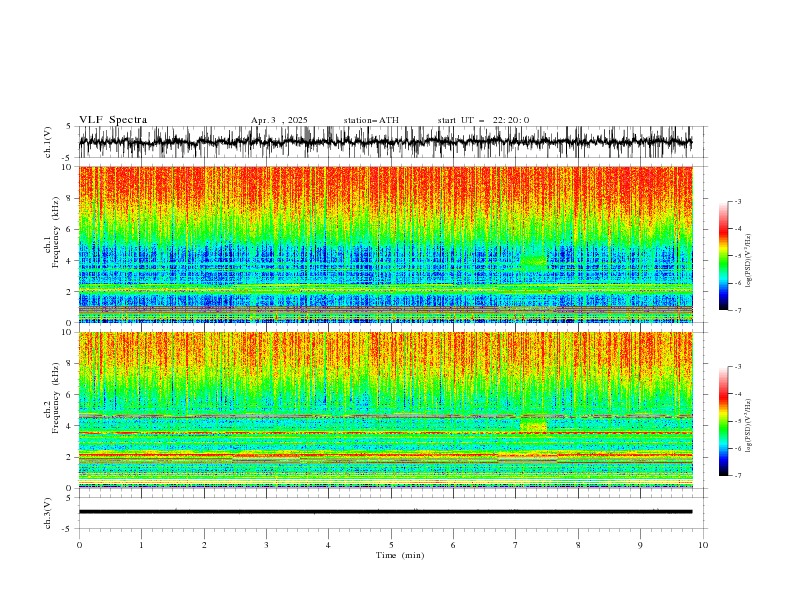Click time axis tick label "9"
The height and width of the screenshot is (612, 792).
(640, 545)
